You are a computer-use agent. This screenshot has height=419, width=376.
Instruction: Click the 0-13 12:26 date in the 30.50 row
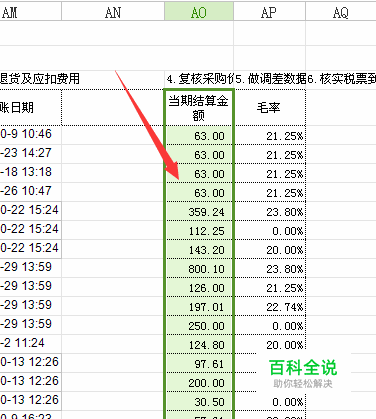31,400
